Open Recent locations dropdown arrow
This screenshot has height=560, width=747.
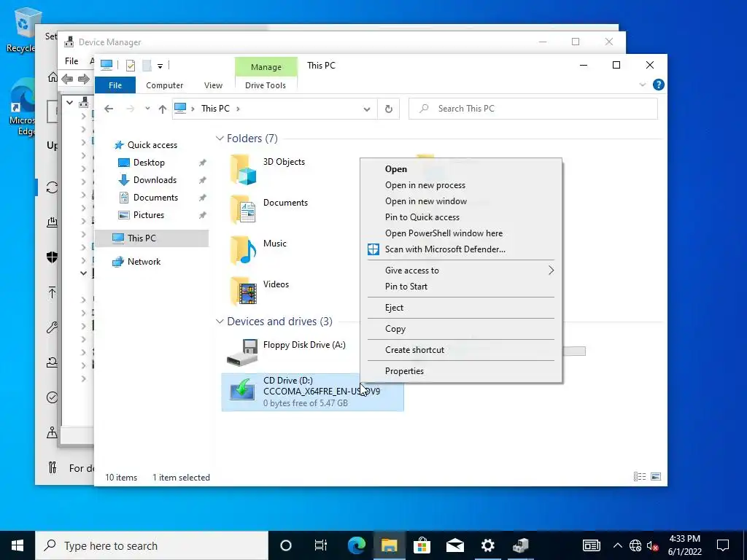(147, 109)
